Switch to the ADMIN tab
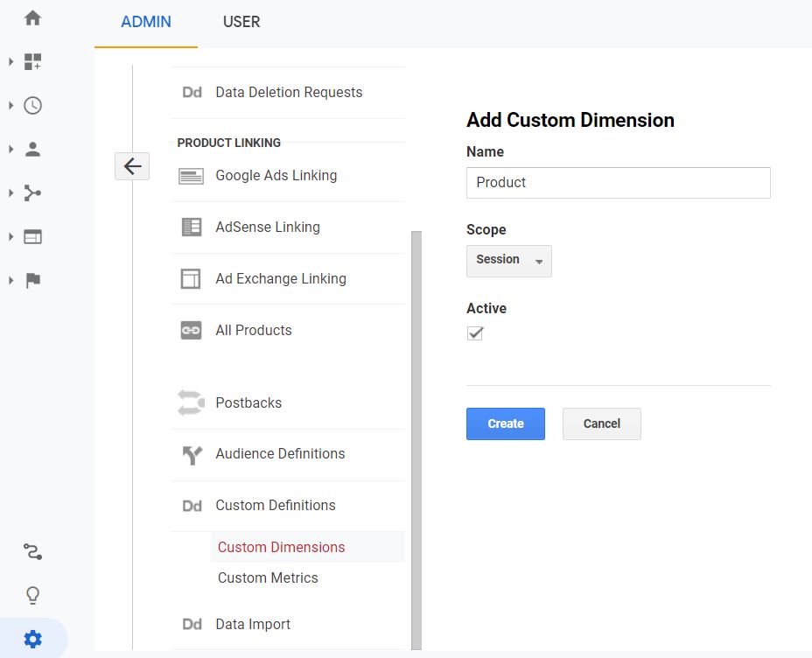Viewport: 812px width, 658px height. pyautogui.click(x=145, y=22)
